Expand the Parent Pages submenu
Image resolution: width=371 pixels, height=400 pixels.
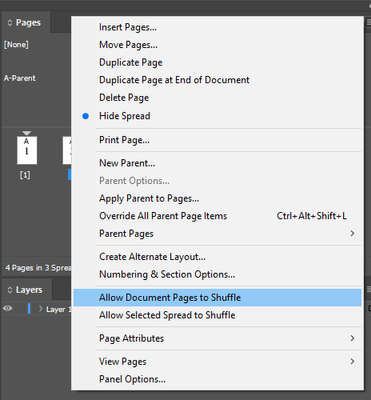point(217,234)
